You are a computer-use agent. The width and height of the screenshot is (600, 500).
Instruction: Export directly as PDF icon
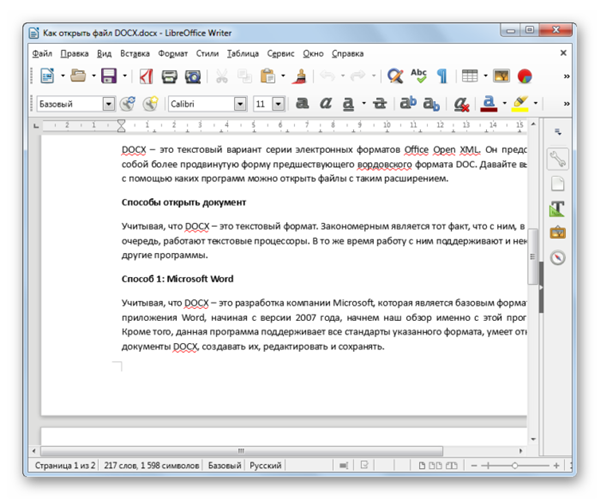pos(146,76)
